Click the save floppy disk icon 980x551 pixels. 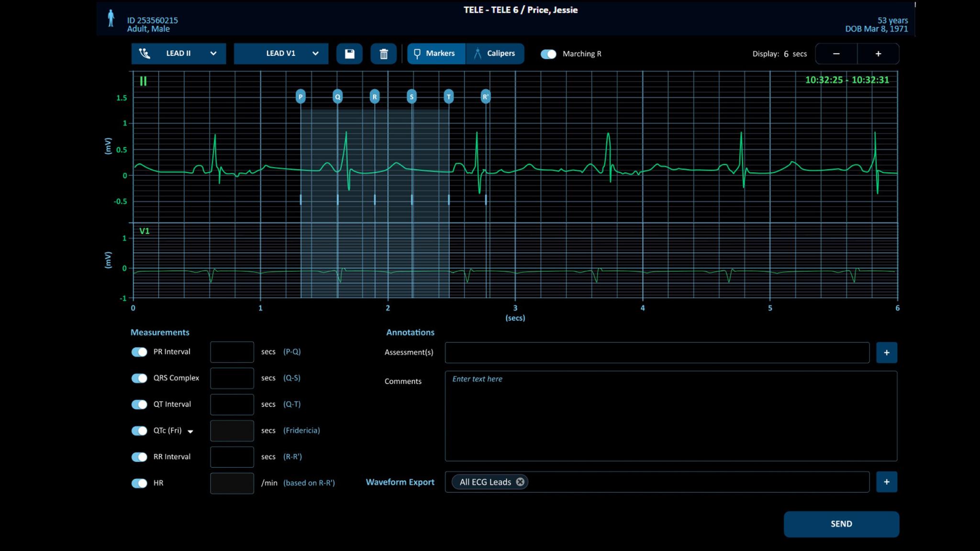pos(349,54)
